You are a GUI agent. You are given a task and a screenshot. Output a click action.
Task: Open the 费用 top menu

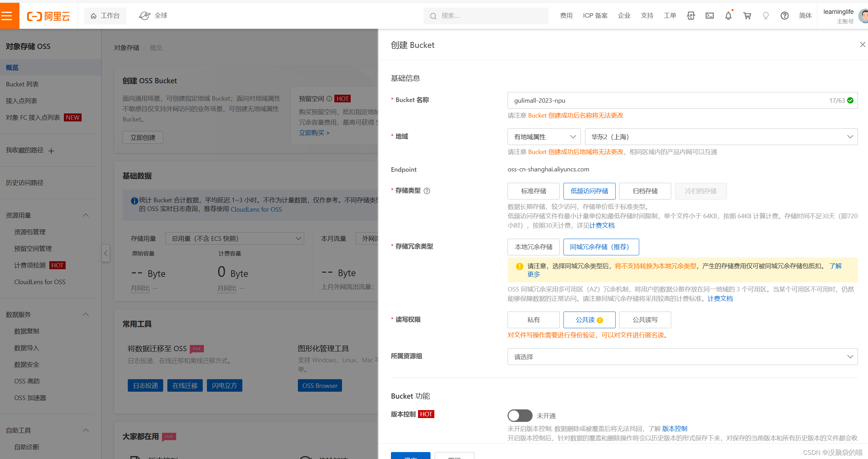(x=566, y=16)
